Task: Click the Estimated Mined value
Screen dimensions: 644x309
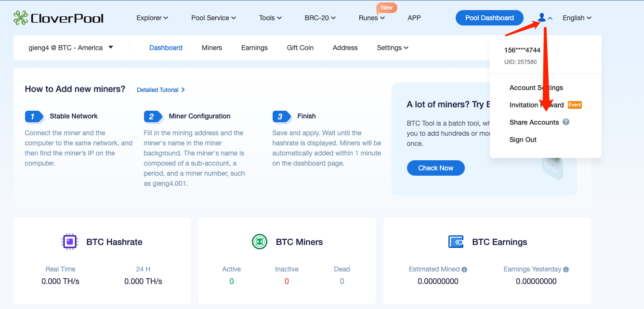Action: (438, 281)
